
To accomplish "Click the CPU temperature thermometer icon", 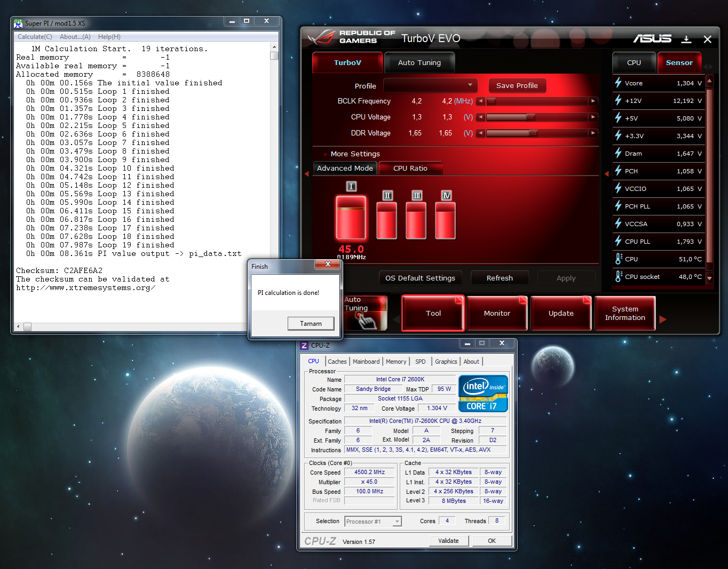I will [618, 259].
